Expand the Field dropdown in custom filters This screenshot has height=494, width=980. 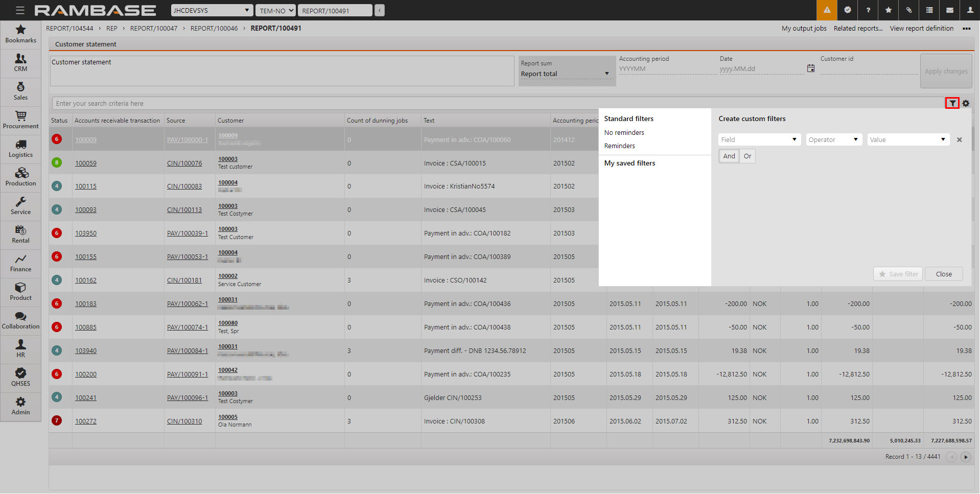coord(759,139)
